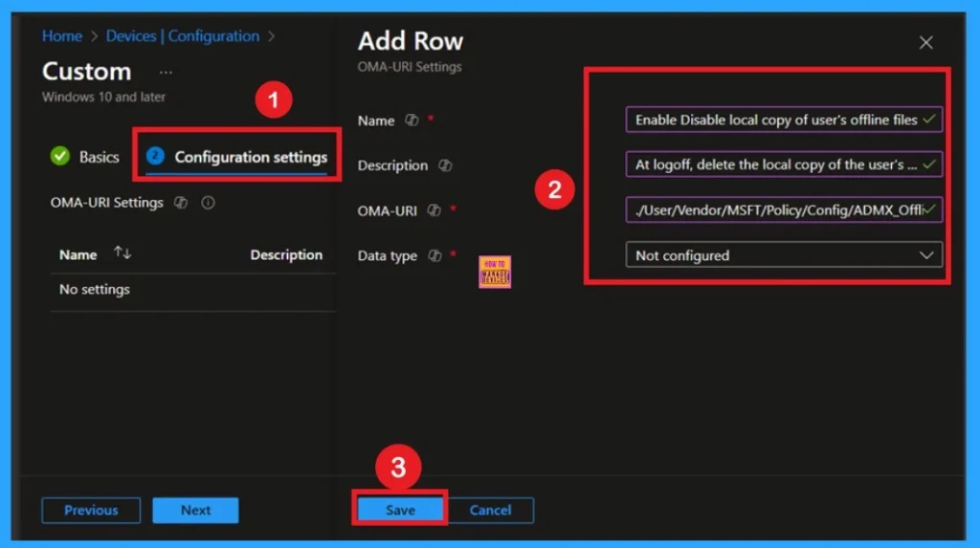
Task: Click the info icon beside Description label
Action: pyautogui.click(x=445, y=165)
